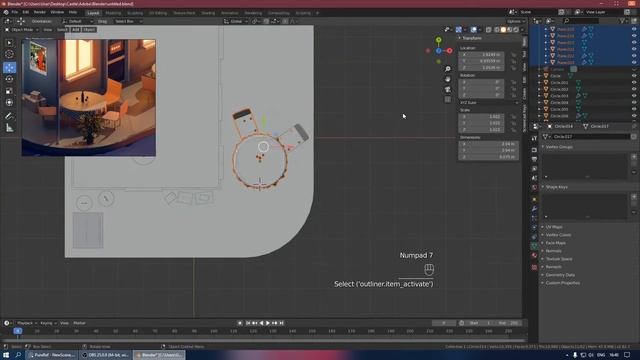Open the Add menu in viewport header
Screen dimensions: 640x360
pyautogui.click(x=76, y=30)
